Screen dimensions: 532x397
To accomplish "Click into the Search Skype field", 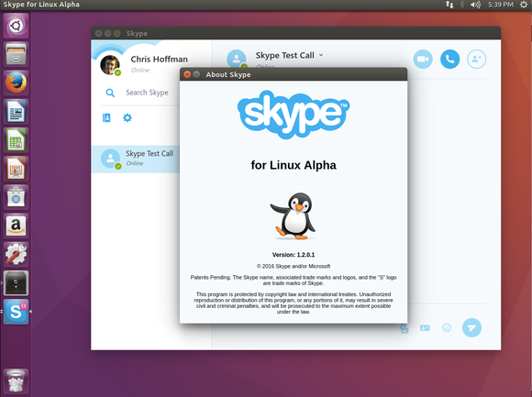I will (x=147, y=93).
